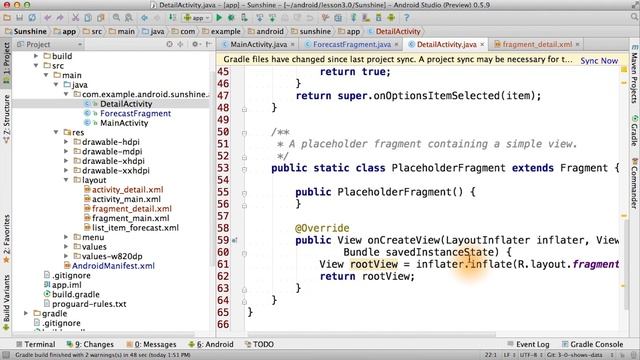
Task: Open the TODO tool window
Action: 259,344
